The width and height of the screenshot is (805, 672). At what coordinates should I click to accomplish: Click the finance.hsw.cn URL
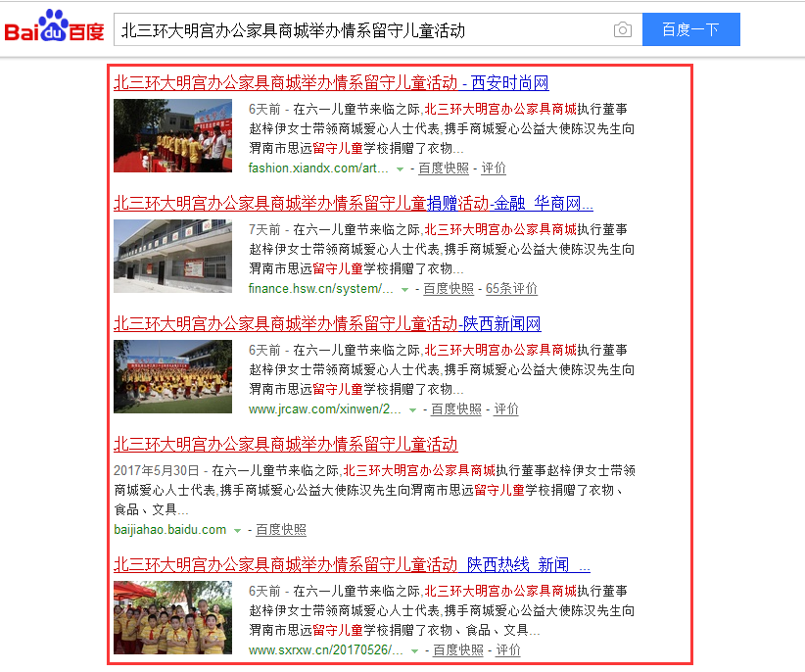[x=321, y=289]
